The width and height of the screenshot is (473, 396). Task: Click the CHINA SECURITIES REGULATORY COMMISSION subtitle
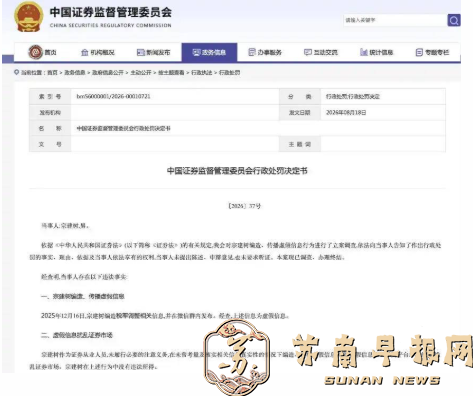[x=111, y=25]
